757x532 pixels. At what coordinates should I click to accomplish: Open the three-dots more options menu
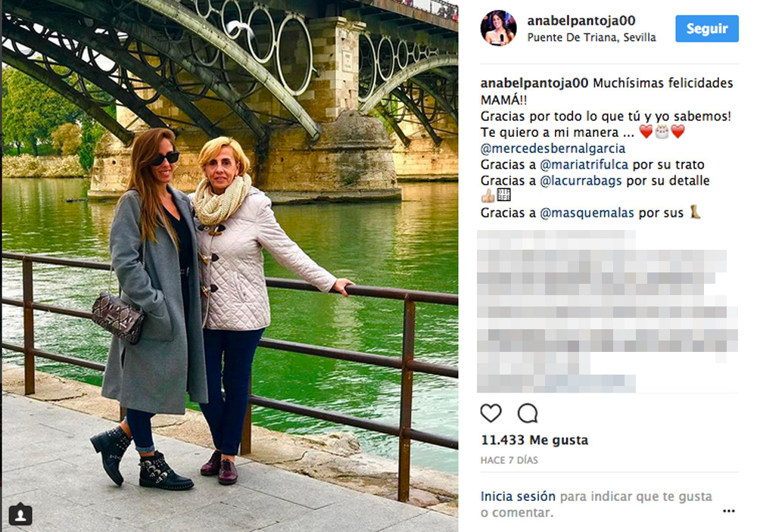[x=728, y=511]
